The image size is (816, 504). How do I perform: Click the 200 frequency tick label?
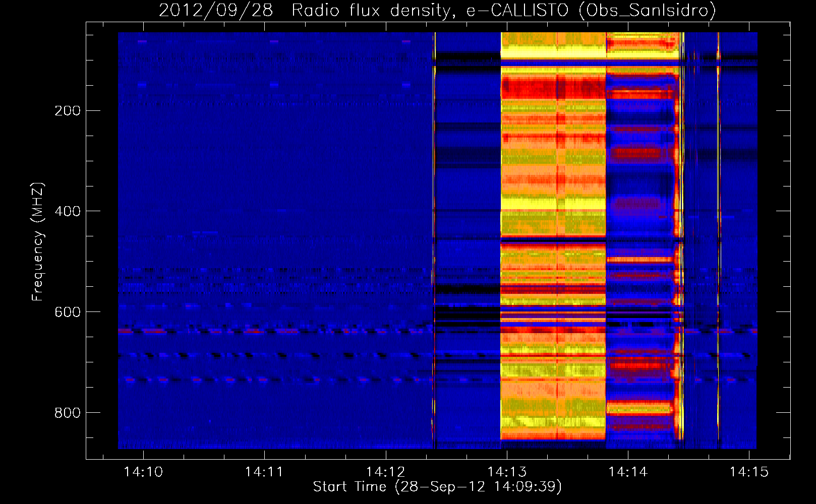(x=68, y=110)
